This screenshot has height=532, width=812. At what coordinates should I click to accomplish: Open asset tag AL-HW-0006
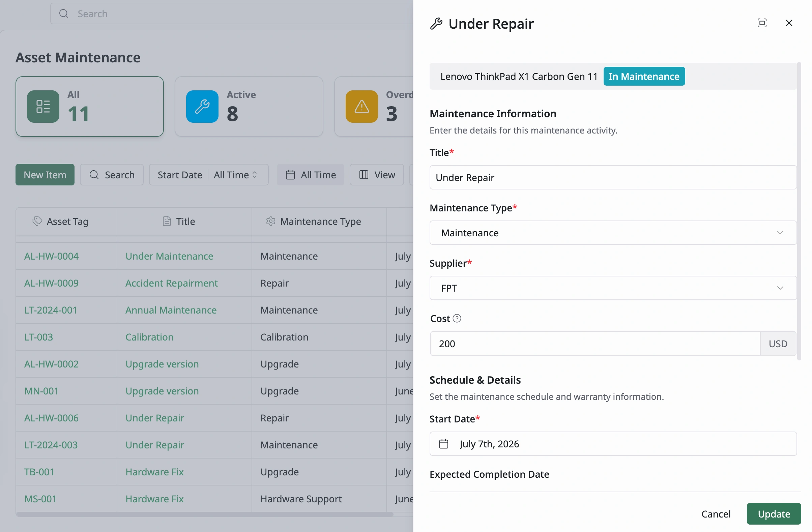pos(51,418)
